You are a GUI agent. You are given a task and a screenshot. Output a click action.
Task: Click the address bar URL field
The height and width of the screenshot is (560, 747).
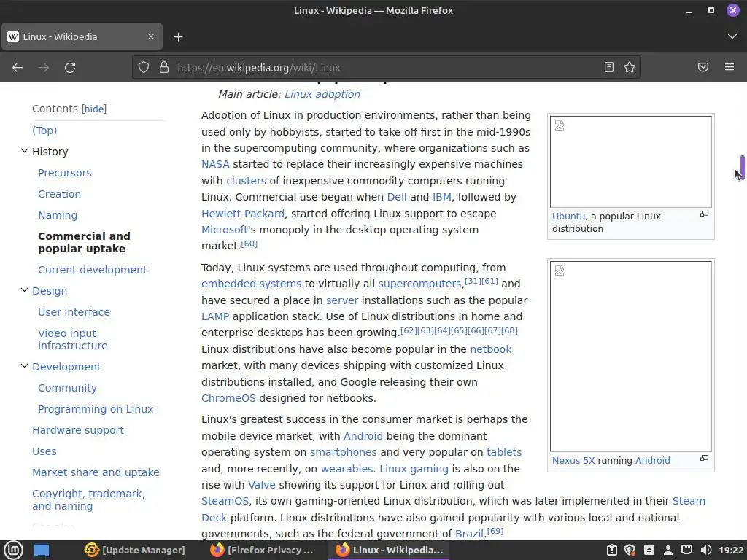tap(386, 67)
